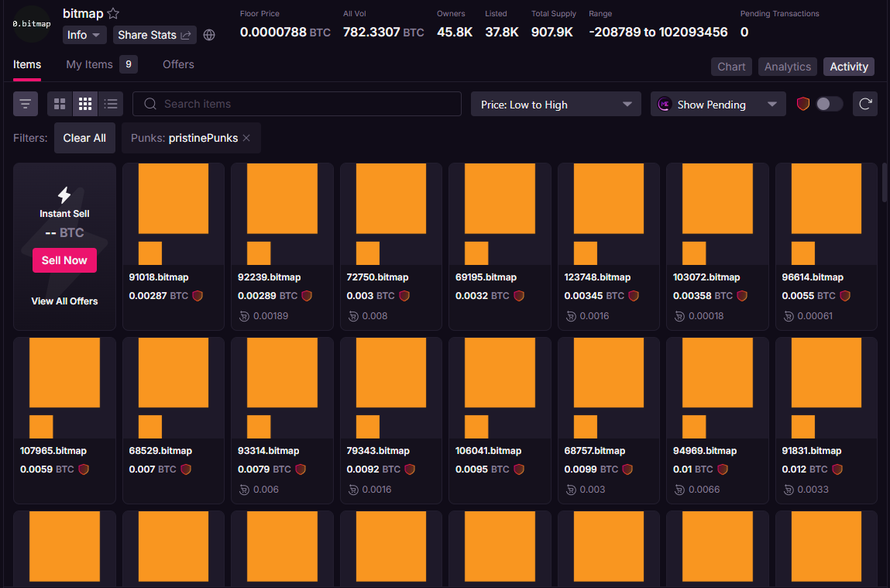Image resolution: width=890 pixels, height=588 pixels.
Task: Show the Activity panel
Action: [x=849, y=67]
